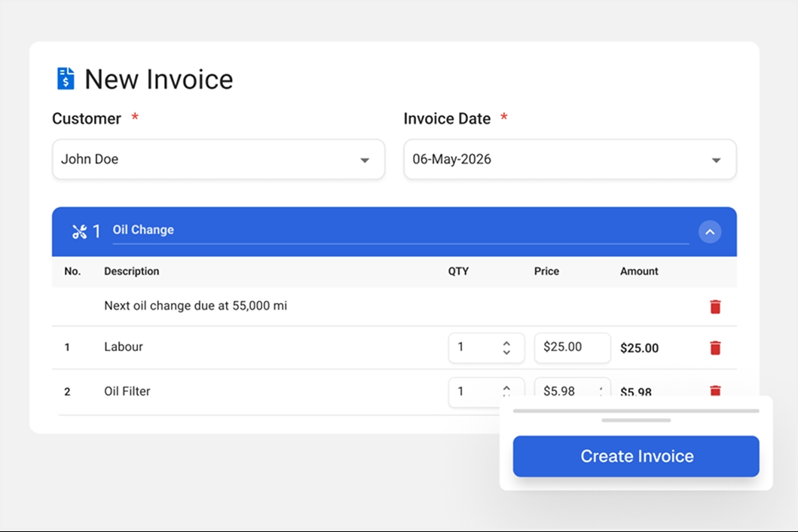Click the Labour amount $25.00
The width and height of the screenshot is (798, 532).
click(639, 348)
